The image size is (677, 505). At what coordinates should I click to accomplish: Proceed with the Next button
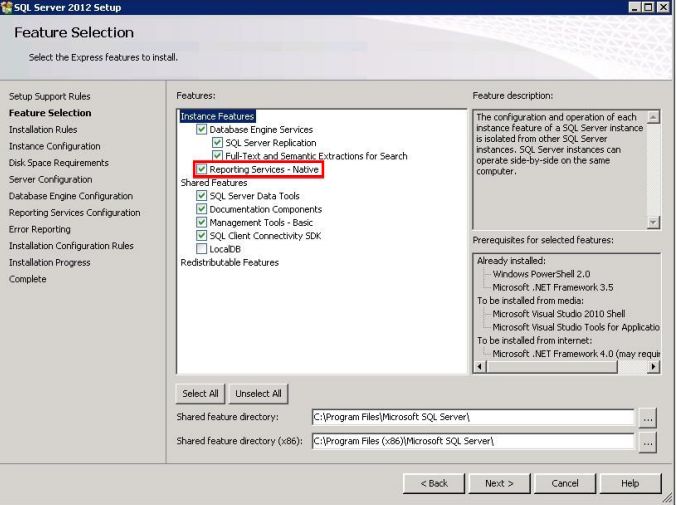point(499,483)
